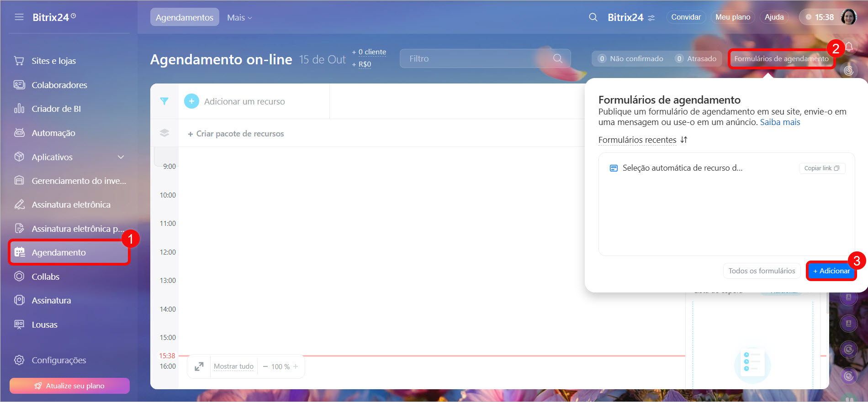Click the blue plus add resource icon
This screenshot has height=402, width=868.
pos(191,101)
